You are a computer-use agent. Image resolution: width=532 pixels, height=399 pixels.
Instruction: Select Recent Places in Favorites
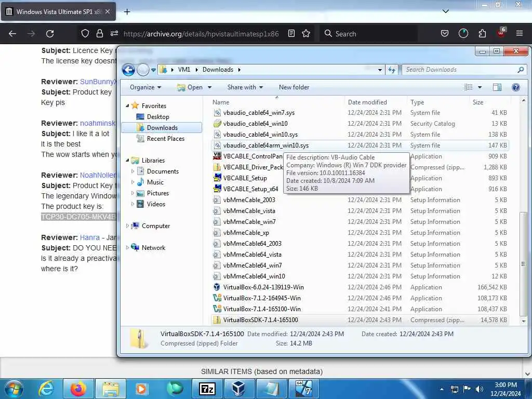[x=166, y=138]
